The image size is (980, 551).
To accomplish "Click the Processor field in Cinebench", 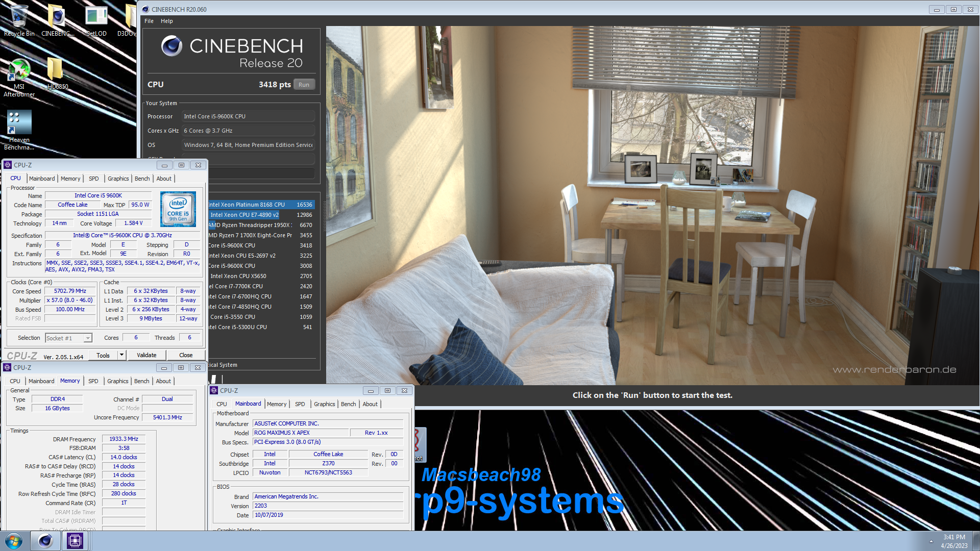I will click(249, 116).
